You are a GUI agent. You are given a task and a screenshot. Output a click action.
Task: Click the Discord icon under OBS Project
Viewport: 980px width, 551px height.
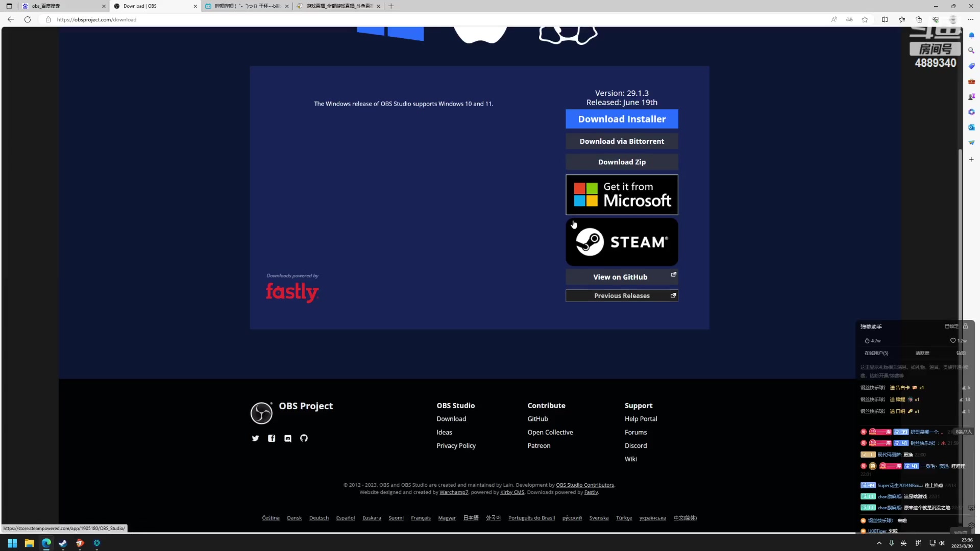coord(288,438)
